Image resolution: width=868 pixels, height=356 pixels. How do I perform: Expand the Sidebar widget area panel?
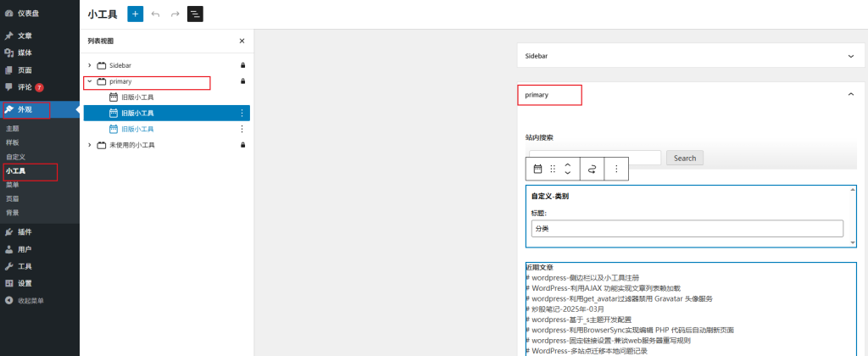point(851,56)
